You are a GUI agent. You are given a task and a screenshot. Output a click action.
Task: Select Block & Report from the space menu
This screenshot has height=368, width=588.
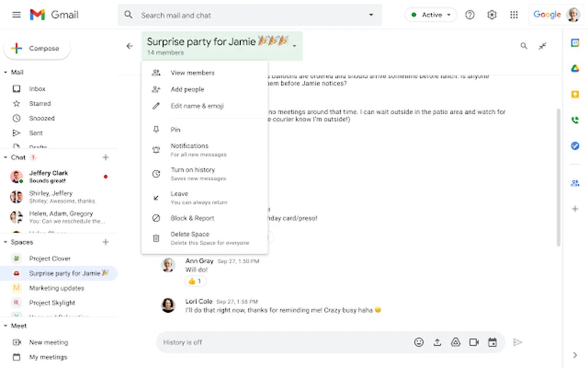(x=192, y=218)
